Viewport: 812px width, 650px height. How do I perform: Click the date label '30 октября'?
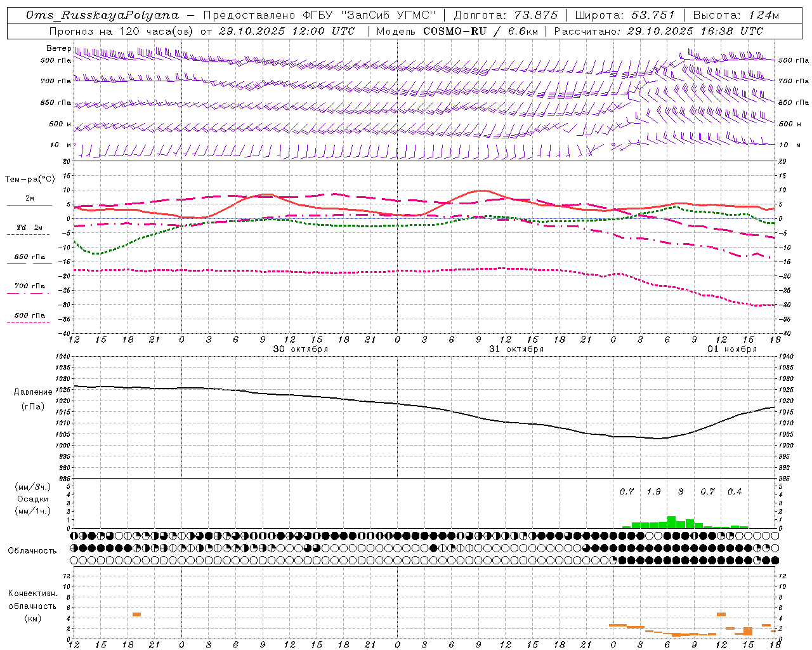(301, 349)
